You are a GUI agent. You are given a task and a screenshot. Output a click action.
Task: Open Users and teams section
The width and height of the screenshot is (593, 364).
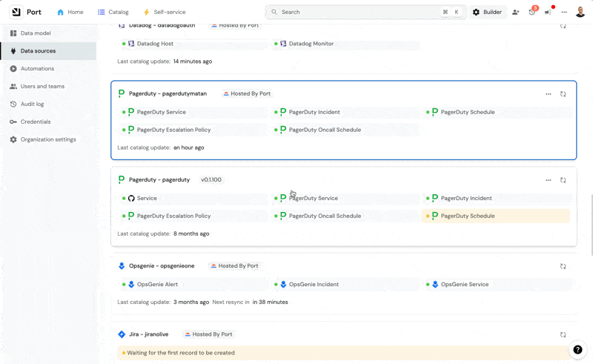point(48,86)
